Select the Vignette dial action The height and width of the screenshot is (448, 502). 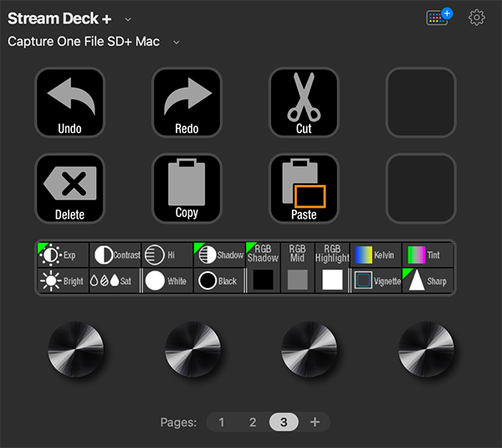(376, 281)
